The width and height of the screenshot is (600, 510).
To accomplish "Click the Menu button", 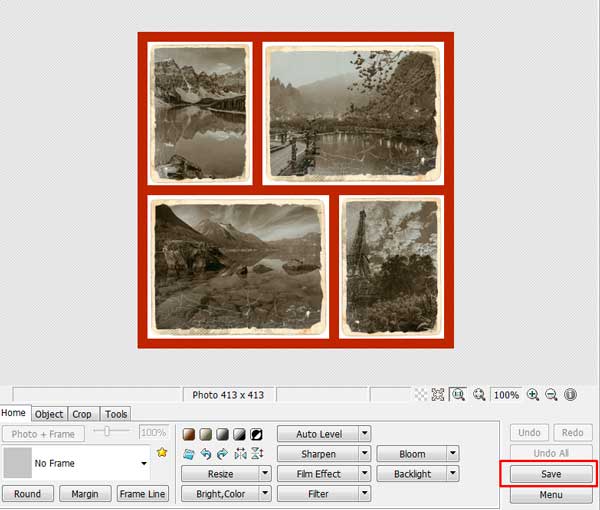I will 551,495.
